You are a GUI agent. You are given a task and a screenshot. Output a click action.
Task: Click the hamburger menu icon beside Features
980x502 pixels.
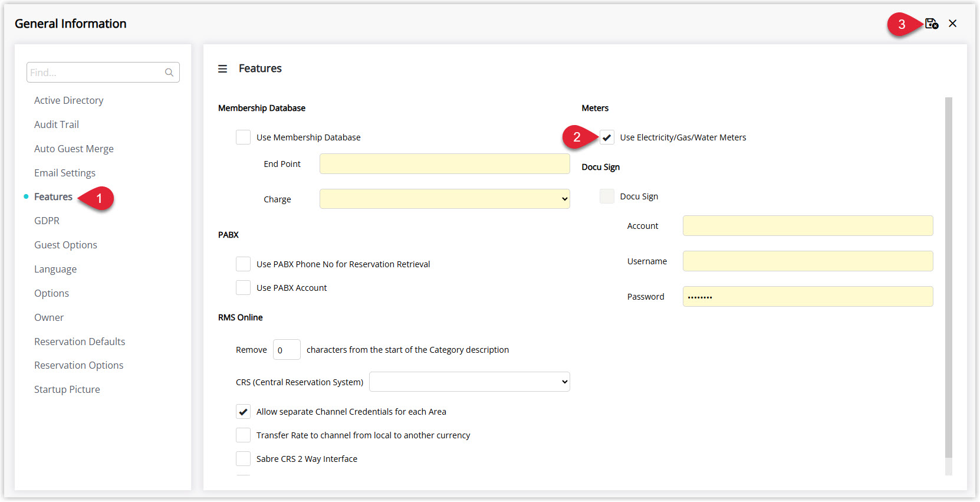(222, 69)
